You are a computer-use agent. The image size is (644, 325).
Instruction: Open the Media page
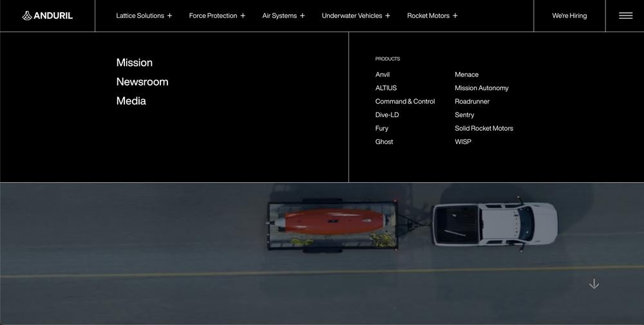pyautogui.click(x=131, y=100)
